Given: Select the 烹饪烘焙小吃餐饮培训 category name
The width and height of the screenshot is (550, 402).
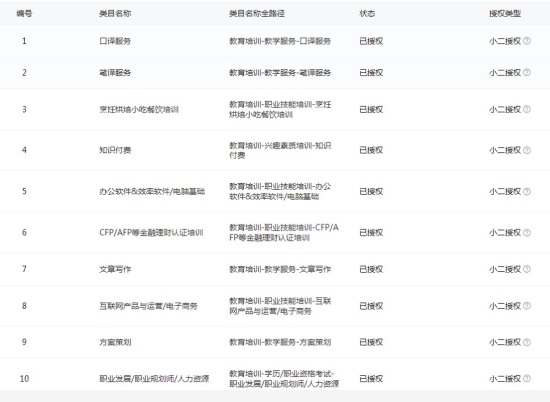Looking at the screenshot, I should (x=139, y=109).
